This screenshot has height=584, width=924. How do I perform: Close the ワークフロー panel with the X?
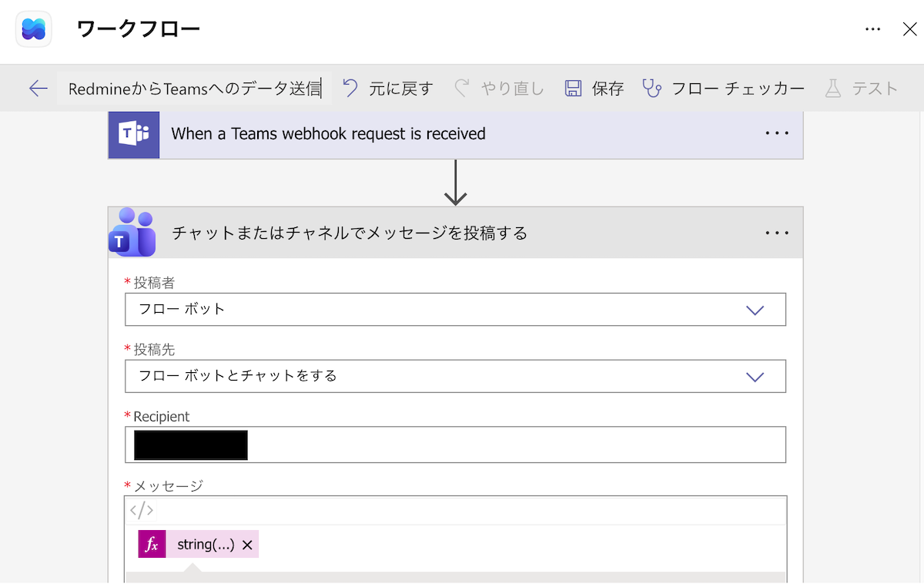[909, 29]
